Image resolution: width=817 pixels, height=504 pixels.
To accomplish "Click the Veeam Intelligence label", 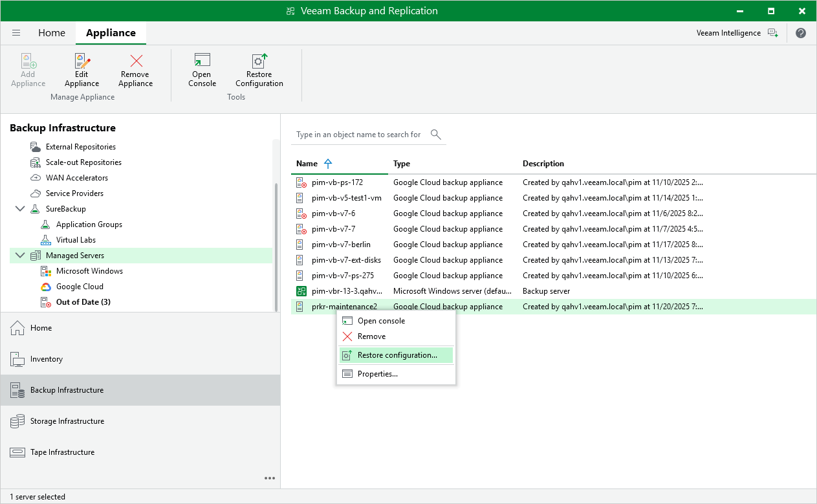I will click(728, 33).
